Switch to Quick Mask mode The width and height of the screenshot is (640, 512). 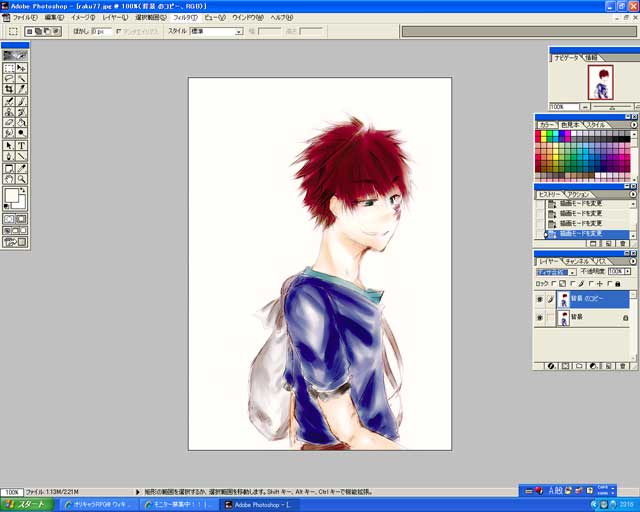[21, 219]
